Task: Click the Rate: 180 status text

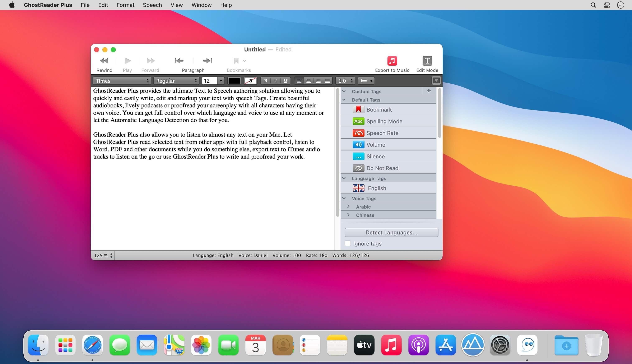Action: point(316,255)
